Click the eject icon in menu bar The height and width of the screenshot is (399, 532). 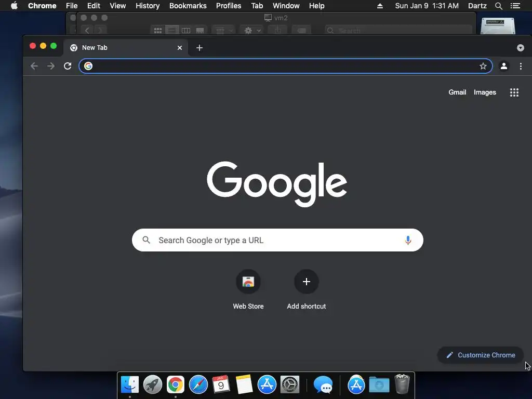pos(380,6)
